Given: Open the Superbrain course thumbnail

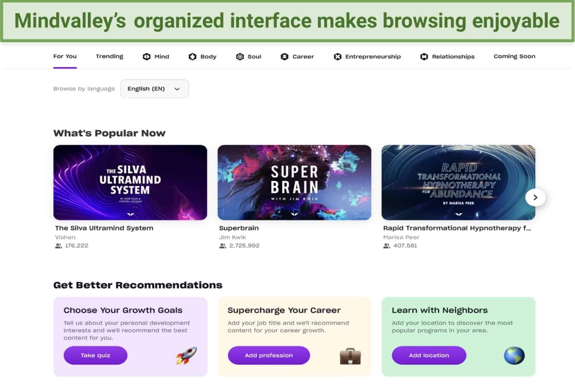Looking at the screenshot, I should click(x=294, y=182).
